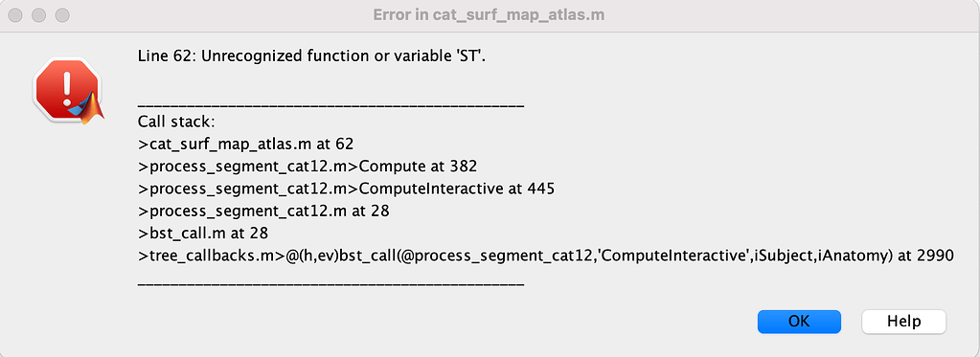The image size is (980, 357).
Task: Minimize the dialog using the middle window button
Action: point(38,15)
